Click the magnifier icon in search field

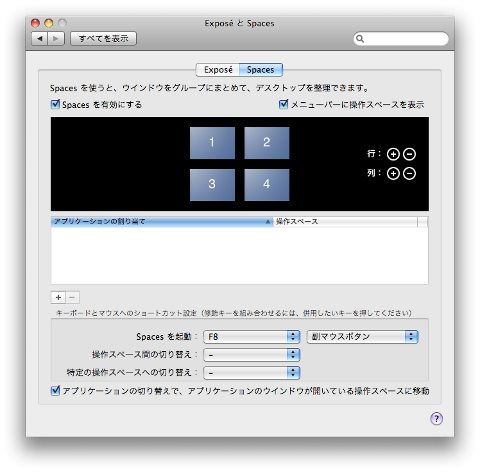pyautogui.click(x=360, y=39)
